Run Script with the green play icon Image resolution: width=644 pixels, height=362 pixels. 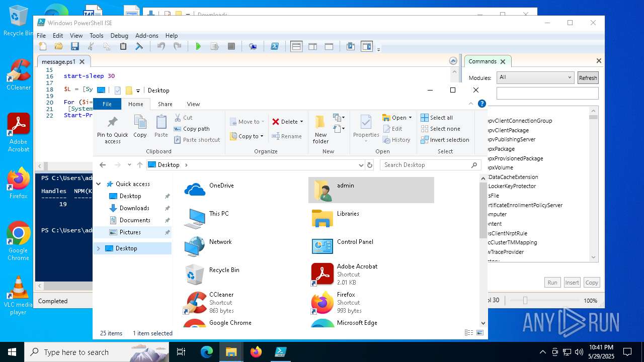(x=198, y=47)
